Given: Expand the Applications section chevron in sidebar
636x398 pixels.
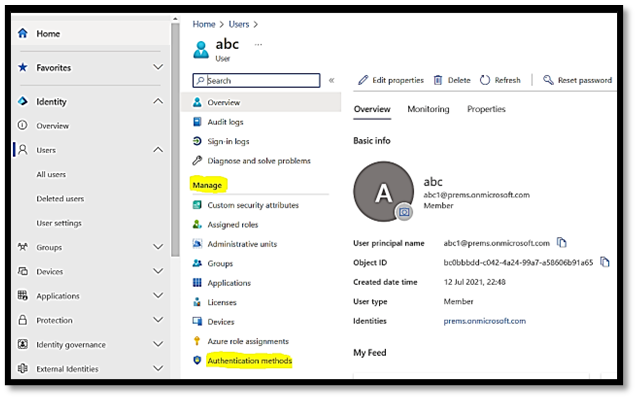Looking at the screenshot, I should coord(158,295).
